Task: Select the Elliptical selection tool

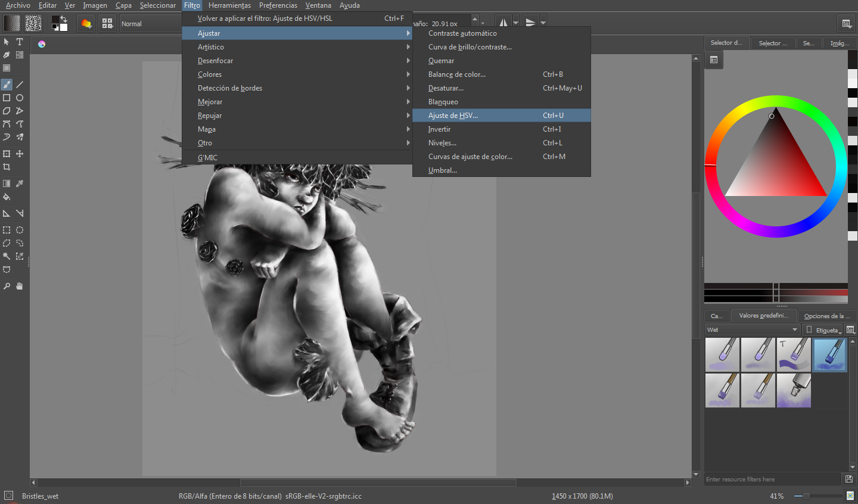Action: pos(20,230)
